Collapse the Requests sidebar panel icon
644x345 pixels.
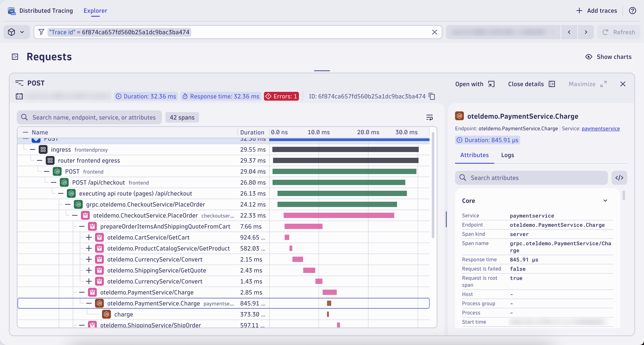click(x=15, y=57)
